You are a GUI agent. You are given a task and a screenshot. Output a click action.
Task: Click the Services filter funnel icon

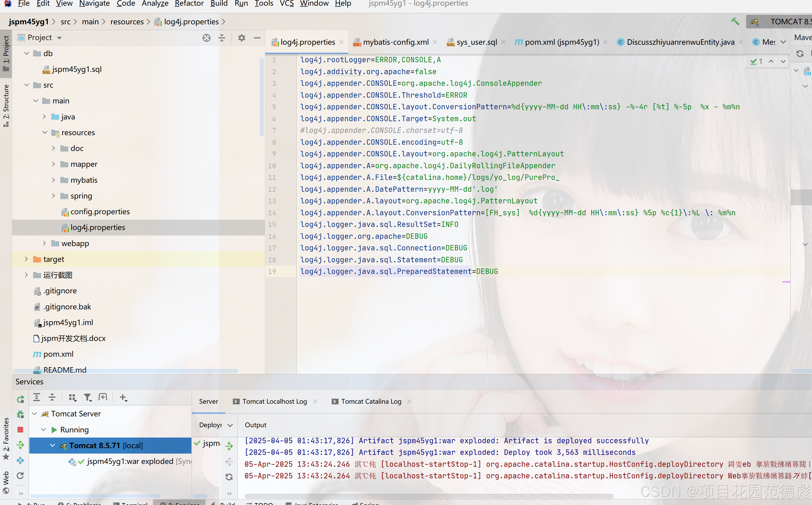88,397
